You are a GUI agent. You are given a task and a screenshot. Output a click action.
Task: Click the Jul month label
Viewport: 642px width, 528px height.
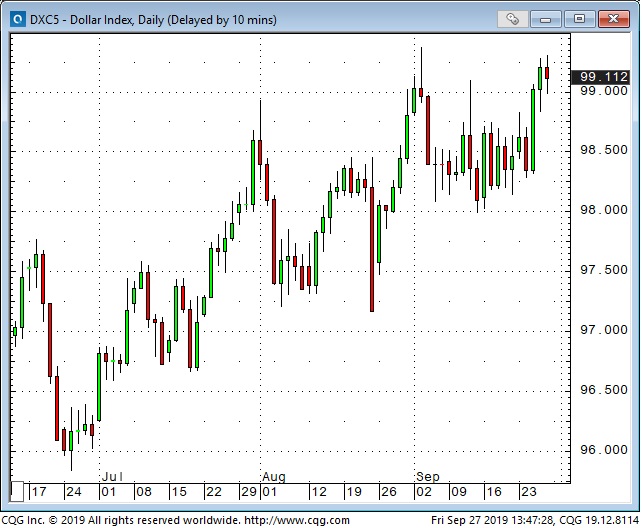112,476
